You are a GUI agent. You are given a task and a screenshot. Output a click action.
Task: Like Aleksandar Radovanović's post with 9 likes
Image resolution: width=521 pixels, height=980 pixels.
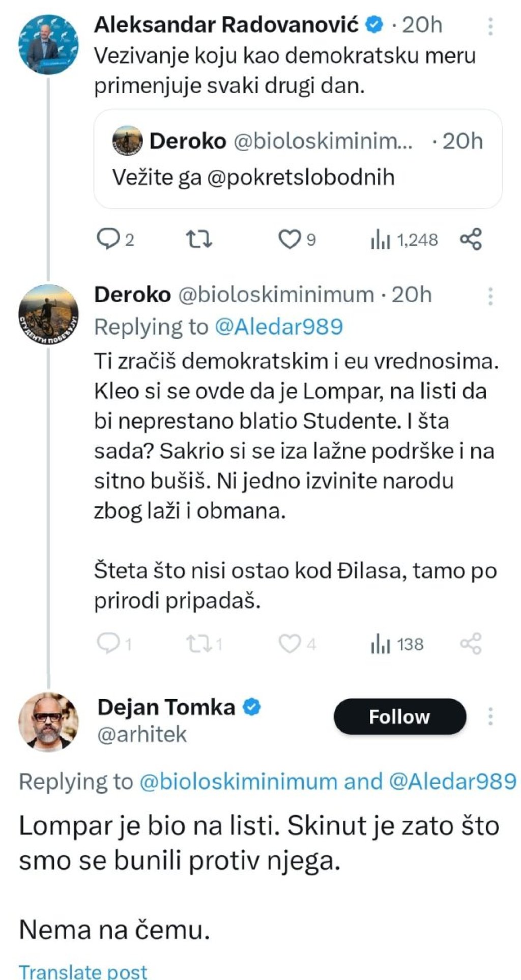coord(297,239)
